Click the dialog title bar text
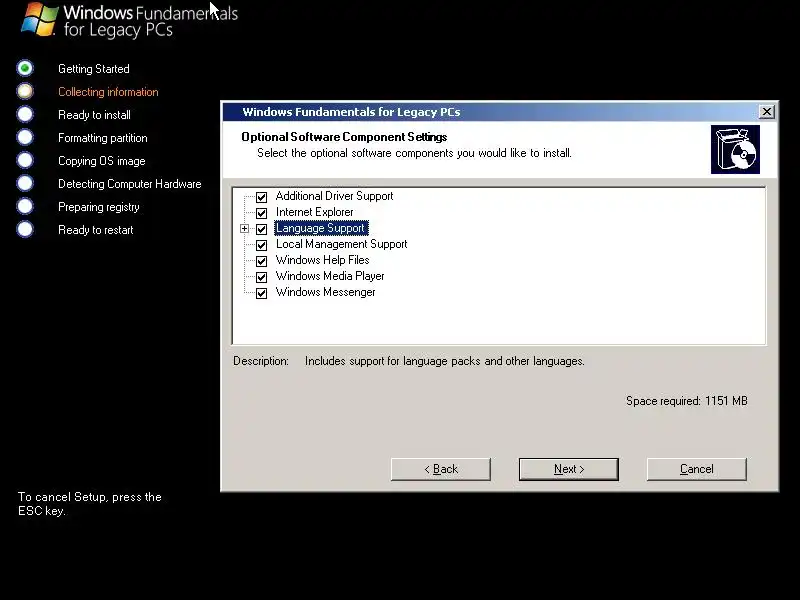This screenshot has height=600, width=800. [351, 112]
